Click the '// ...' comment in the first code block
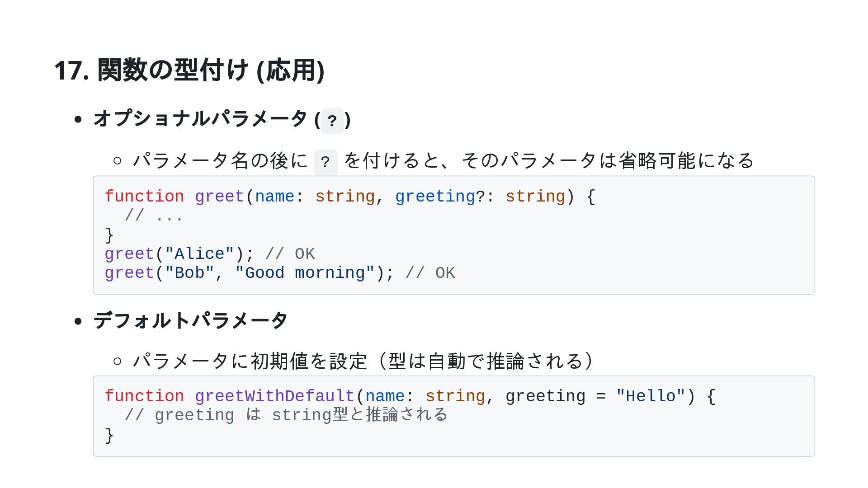The width and height of the screenshot is (868, 488). [154, 216]
